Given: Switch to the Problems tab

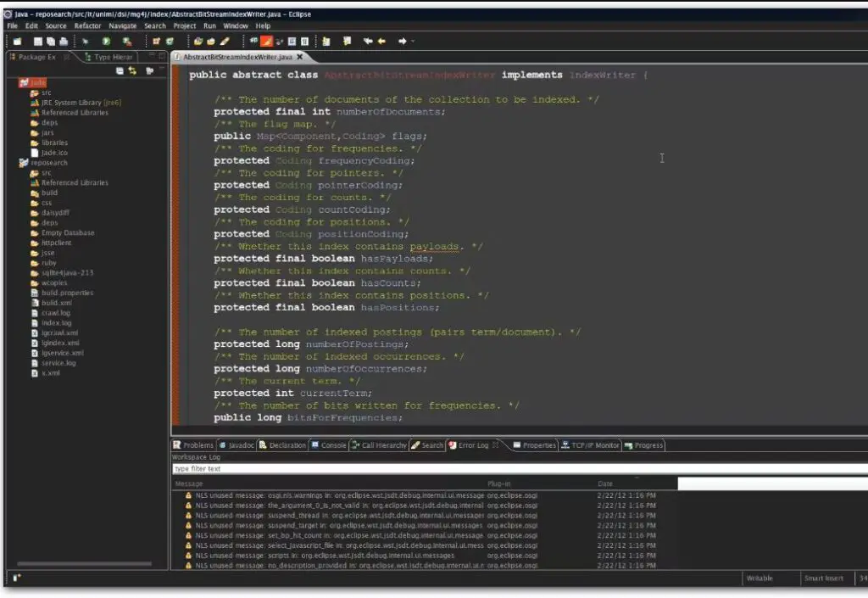Looking at the screenshot, I should [192, 445].
